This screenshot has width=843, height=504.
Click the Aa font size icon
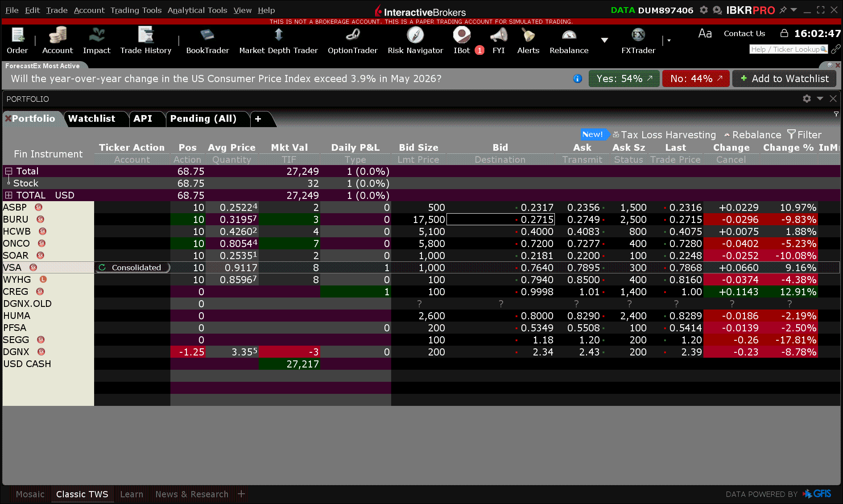click(705, 33)
